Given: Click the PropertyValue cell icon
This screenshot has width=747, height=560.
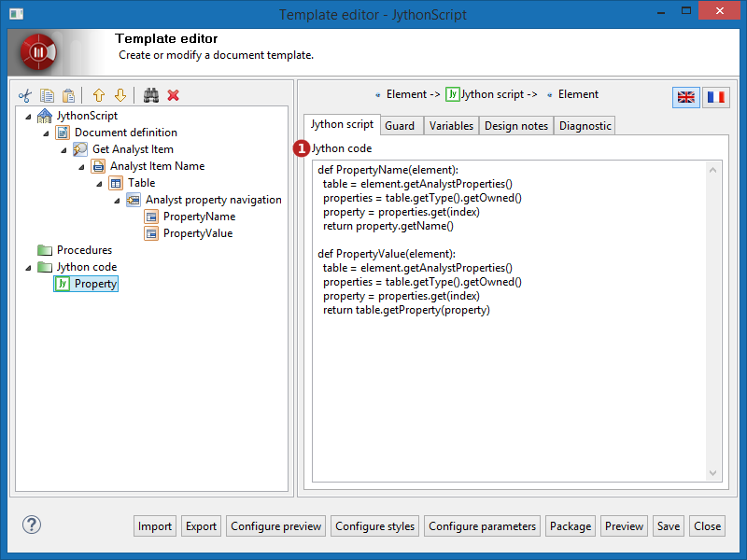Looking at the screenshot, I should click(151, 233).
